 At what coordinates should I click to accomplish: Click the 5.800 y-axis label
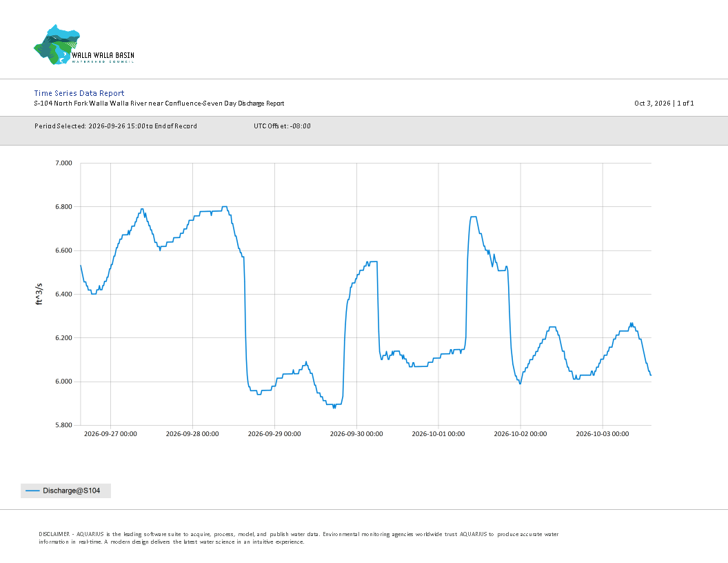[x=63, y=425]
